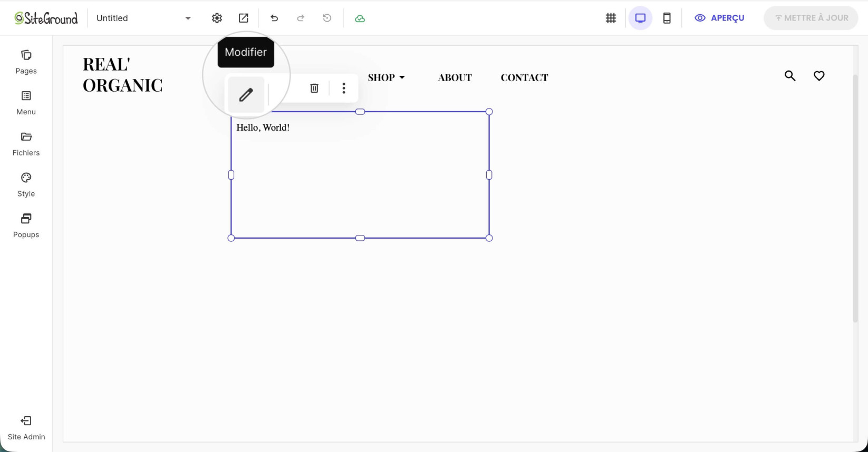Viewport: 868px width, 452px height.
Task: Click the top-edge middle resize handle
Action: 360,112
